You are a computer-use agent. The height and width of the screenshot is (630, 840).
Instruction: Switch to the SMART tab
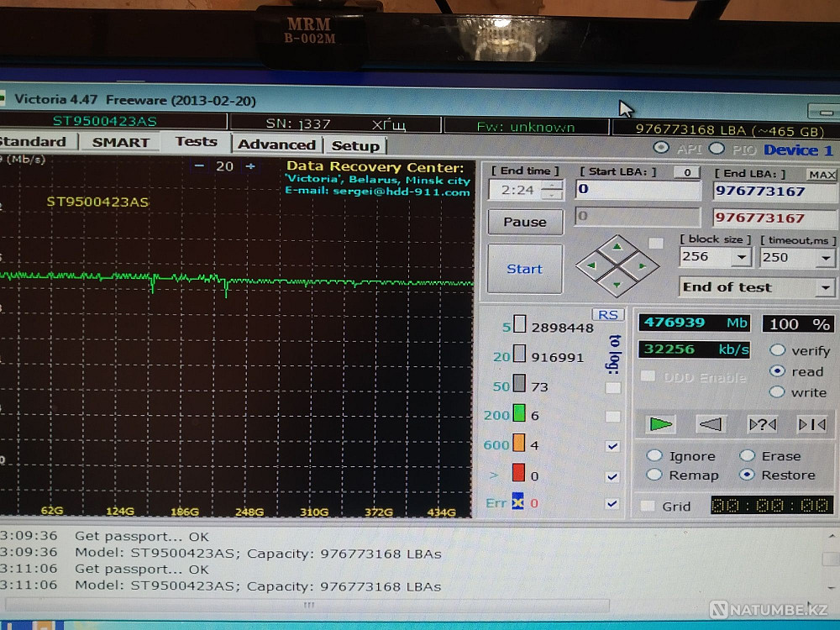121,143
